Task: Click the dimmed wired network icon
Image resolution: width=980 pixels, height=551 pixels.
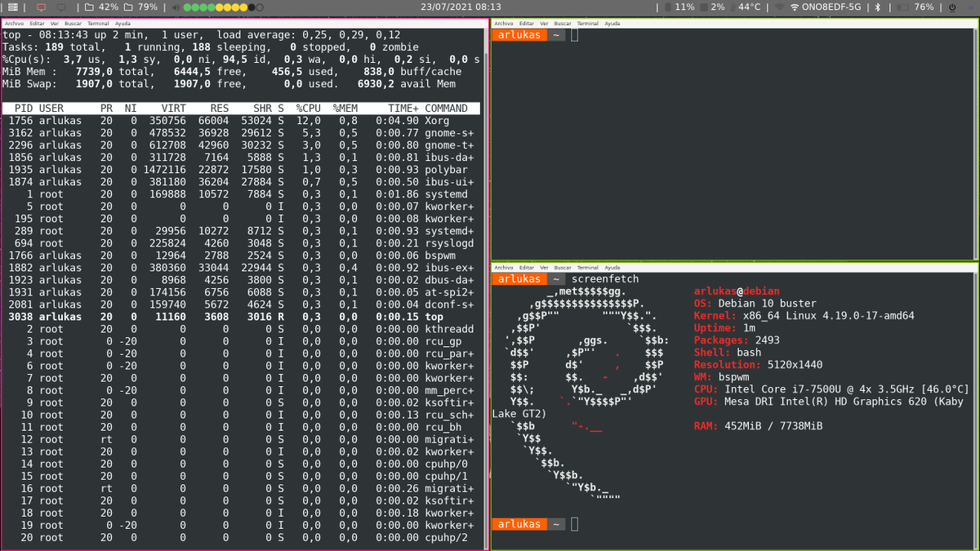Action: tap(780, 7)
